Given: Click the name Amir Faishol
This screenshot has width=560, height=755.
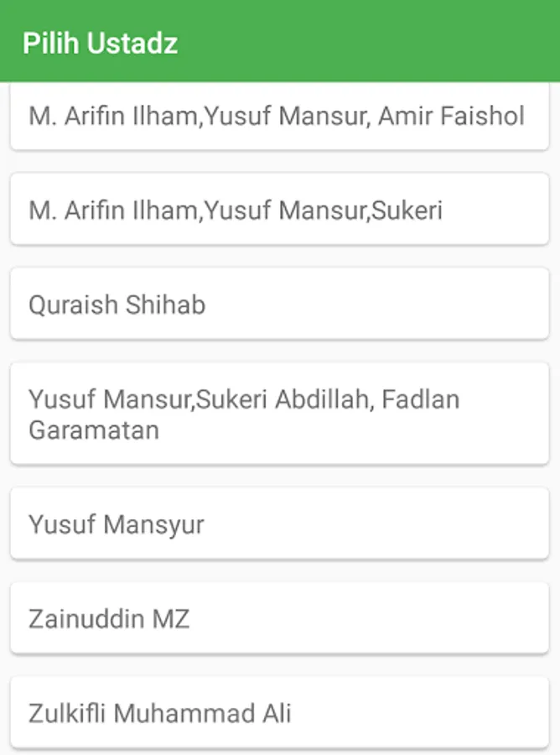Looking at the screenshot, I should 451,116.
